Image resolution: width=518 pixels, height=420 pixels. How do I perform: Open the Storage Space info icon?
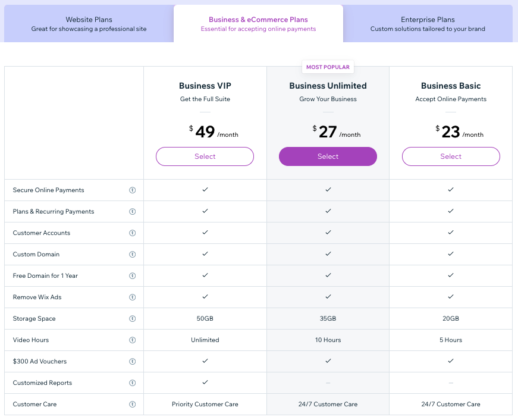click(x=133, y=319)
